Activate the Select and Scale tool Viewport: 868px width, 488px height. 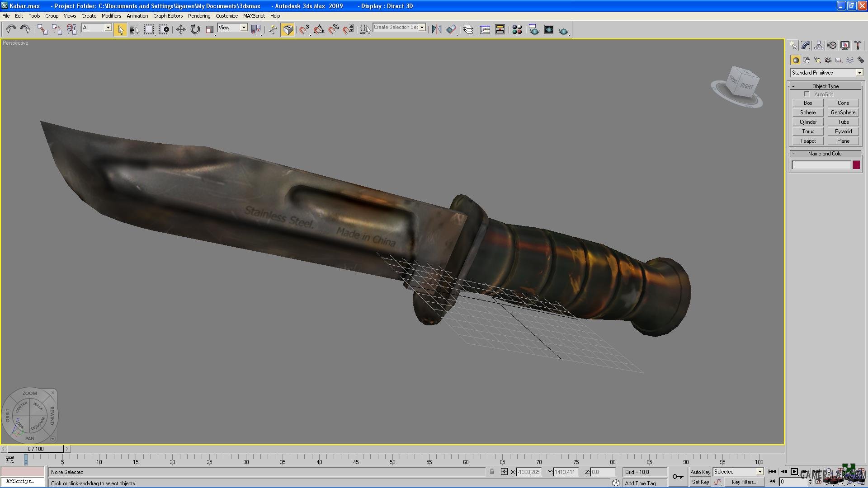coord(209,29)
